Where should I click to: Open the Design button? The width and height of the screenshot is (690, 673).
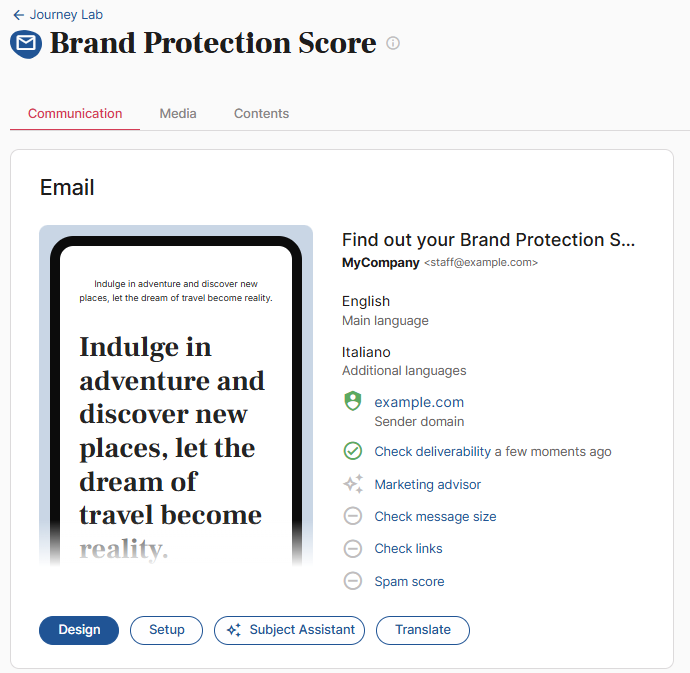pyautogui.click(x=79, y=630)
